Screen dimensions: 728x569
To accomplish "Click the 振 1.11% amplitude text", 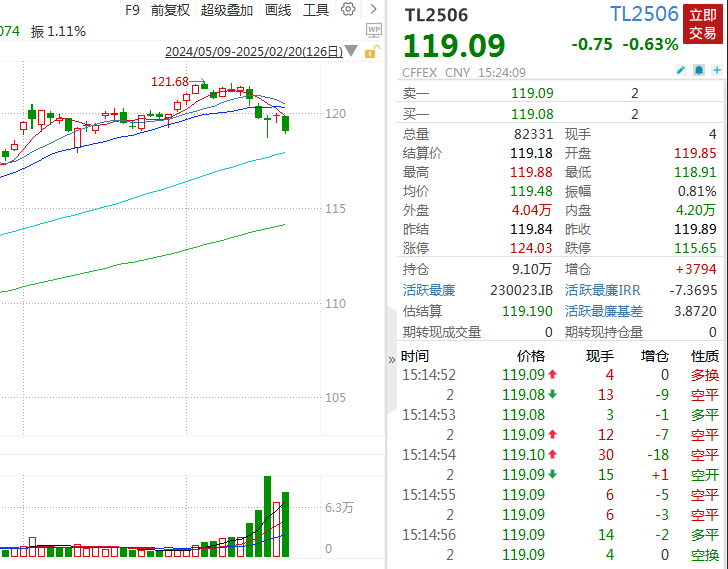I will point(58,32).
